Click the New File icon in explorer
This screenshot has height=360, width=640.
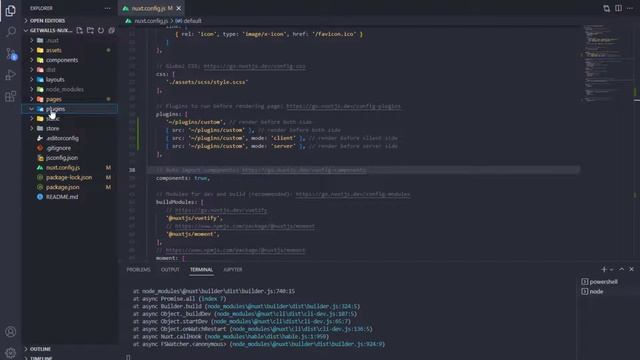click(x=80, y=31)
